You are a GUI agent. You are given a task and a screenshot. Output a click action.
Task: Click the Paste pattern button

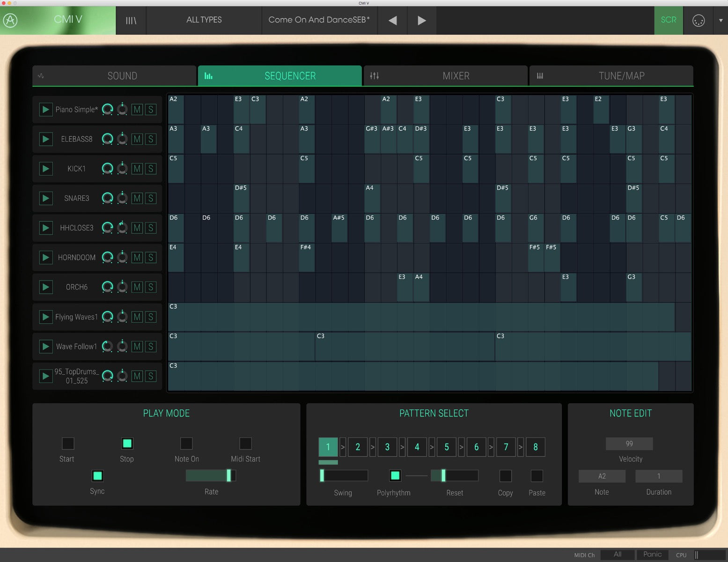pos(537,476)
